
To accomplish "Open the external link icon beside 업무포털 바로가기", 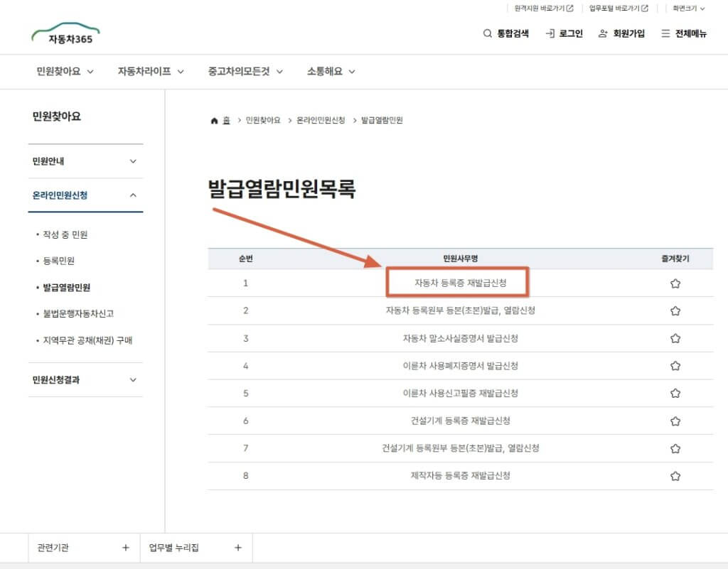I will [643, 9].
